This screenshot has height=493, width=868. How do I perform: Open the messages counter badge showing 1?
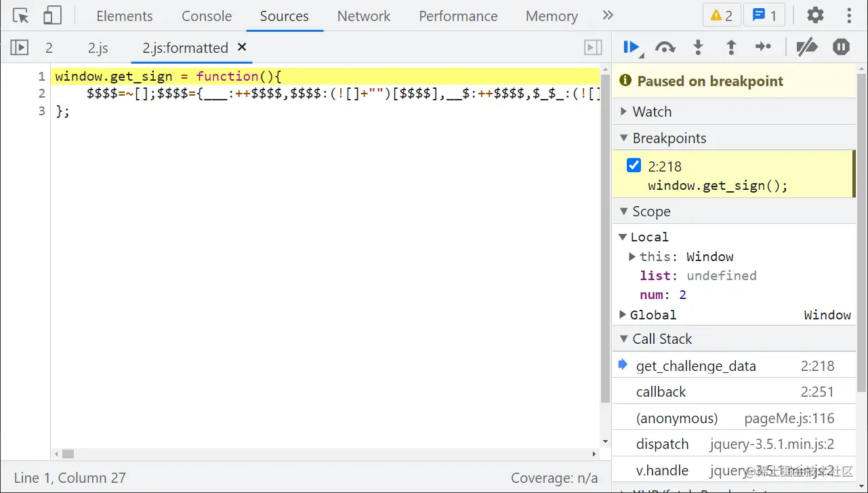tap(764, 16)
